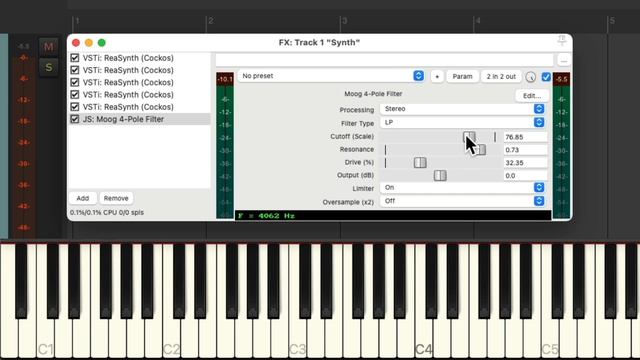Click the input meter peak readout -10.1
The width and height of the screenshot is (640, 360).
pos(225,79)
